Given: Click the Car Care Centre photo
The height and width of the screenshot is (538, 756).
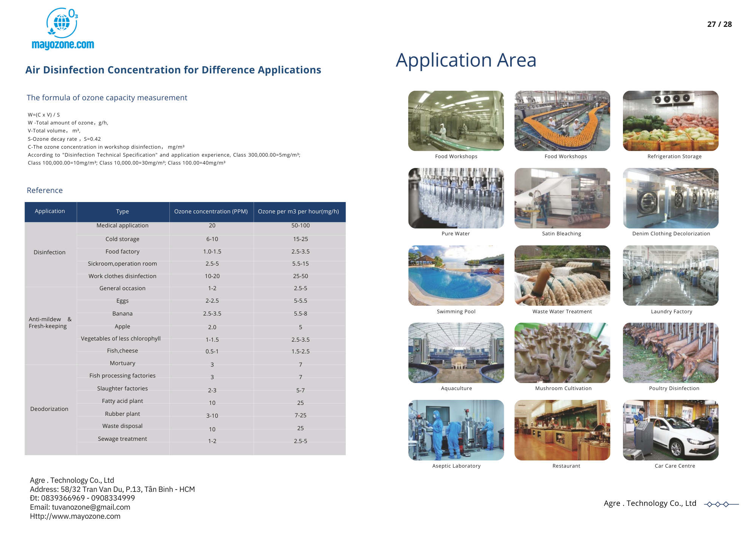Looking at the screenshot, I should [671, 430].
